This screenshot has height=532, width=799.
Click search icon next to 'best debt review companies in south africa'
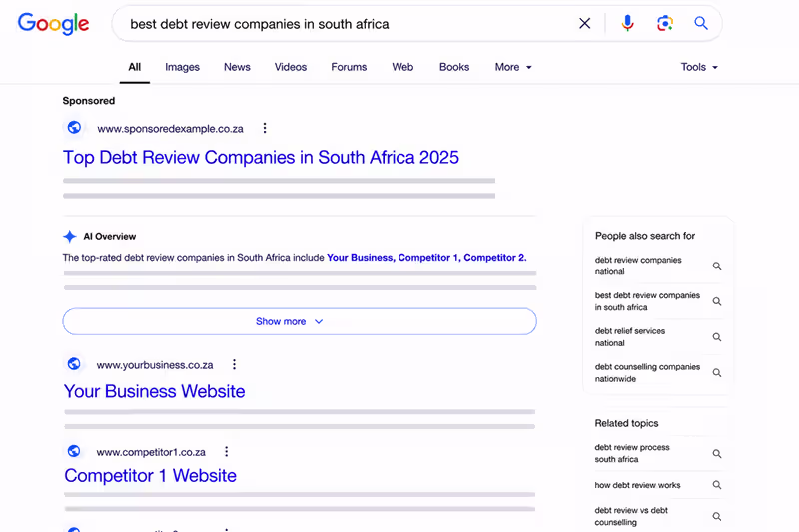pos(717,301)
